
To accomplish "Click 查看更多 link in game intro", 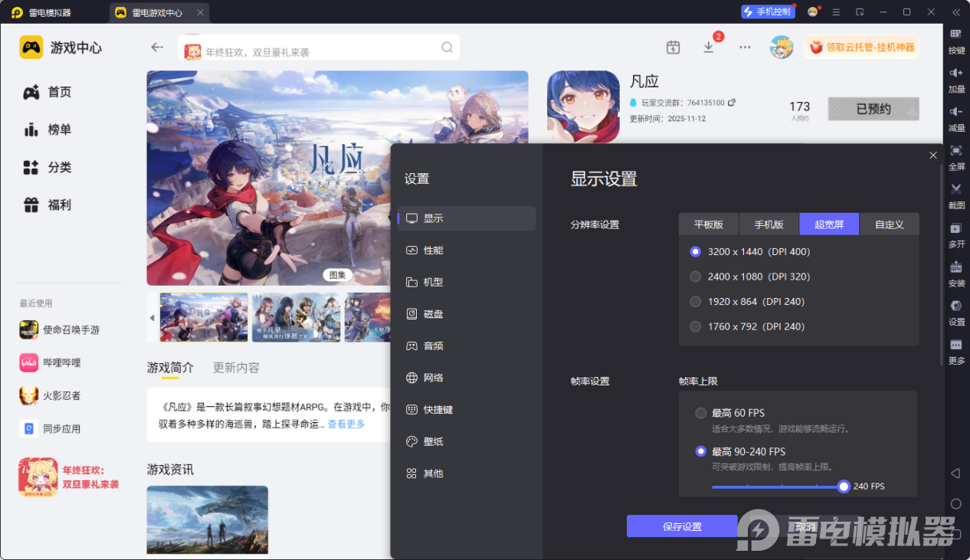I will point(346,424).
